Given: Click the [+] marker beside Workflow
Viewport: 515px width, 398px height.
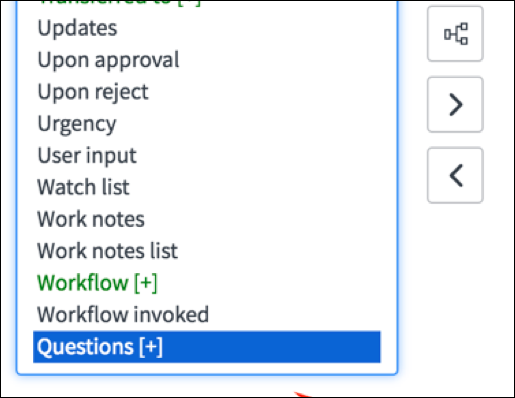Looking at the screenshot, I should [x=145, y=283].
